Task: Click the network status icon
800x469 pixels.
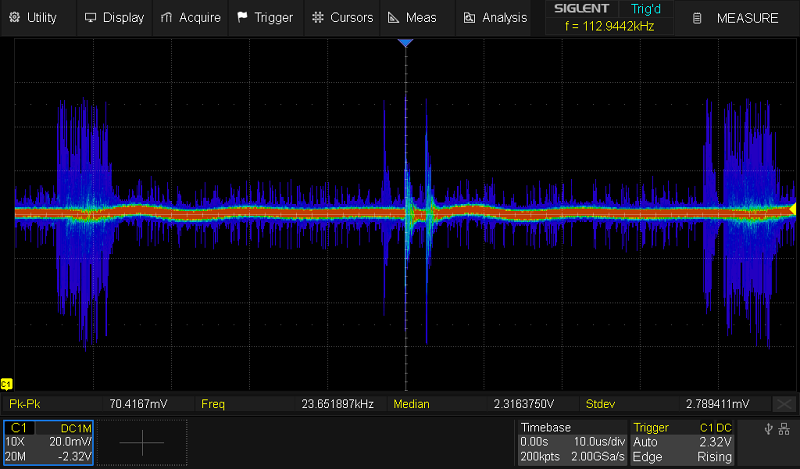Action: coord(785,429)
